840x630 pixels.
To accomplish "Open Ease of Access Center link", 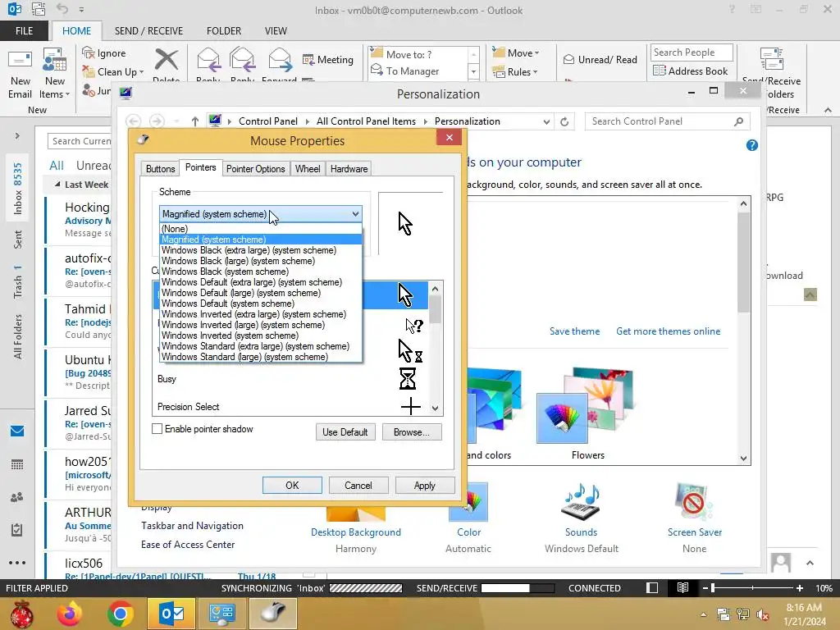I will coord(188,545).
